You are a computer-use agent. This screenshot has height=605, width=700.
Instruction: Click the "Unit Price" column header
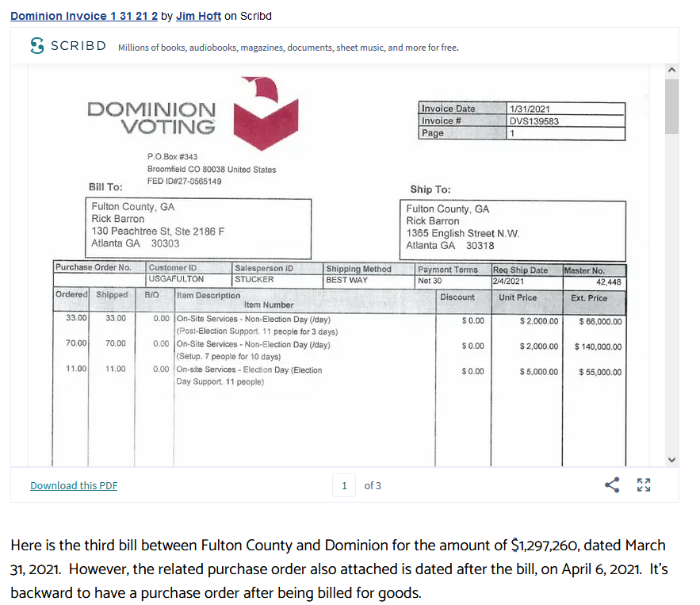[518, 298]
